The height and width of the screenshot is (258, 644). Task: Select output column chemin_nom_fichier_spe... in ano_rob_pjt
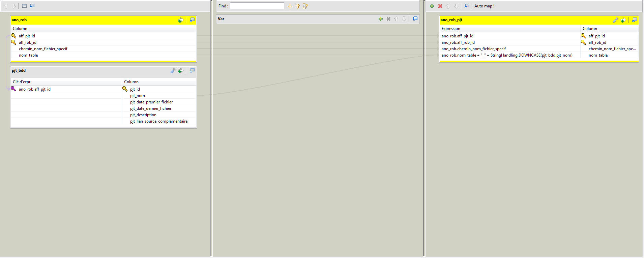coord(610,49)
